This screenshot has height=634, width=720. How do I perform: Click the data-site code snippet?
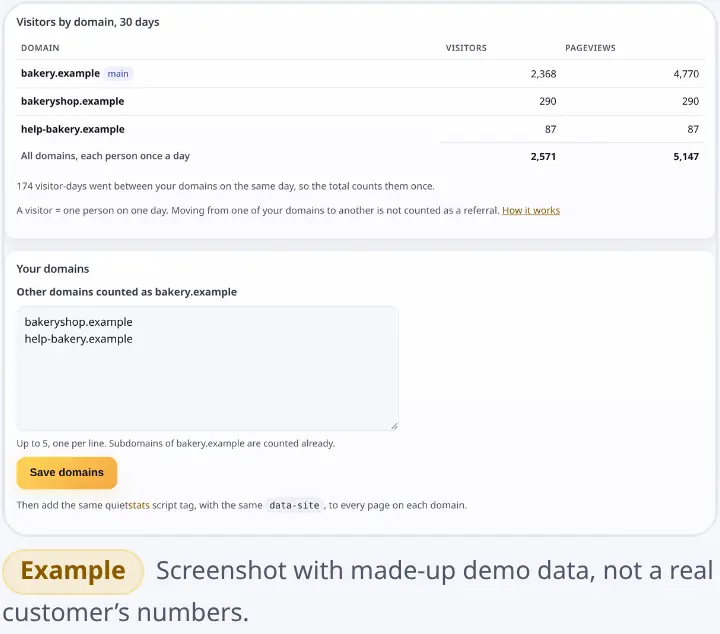[294, 505]
